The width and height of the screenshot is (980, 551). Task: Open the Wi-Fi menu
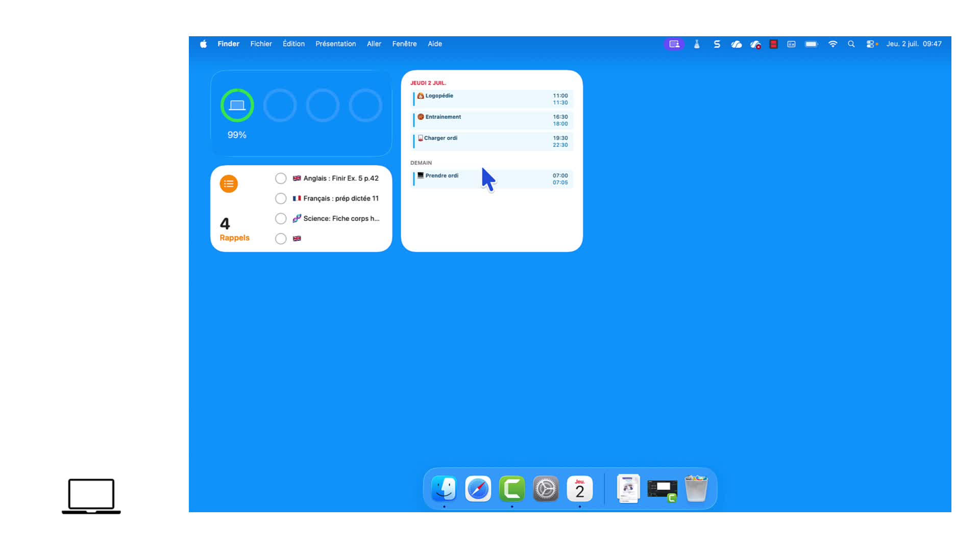pyautogui.click(x=832, y=44)
